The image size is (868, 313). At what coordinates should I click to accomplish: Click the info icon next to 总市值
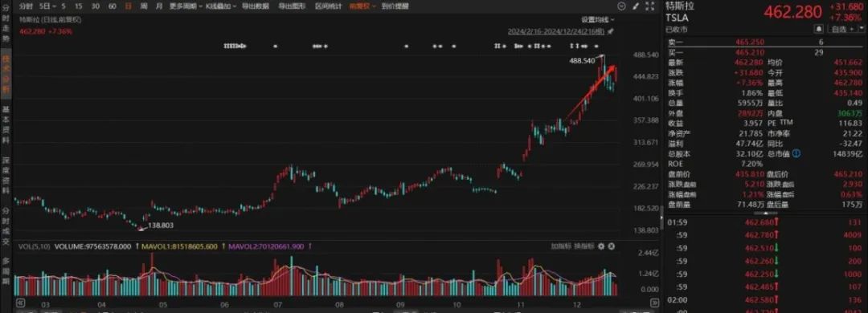796,154
